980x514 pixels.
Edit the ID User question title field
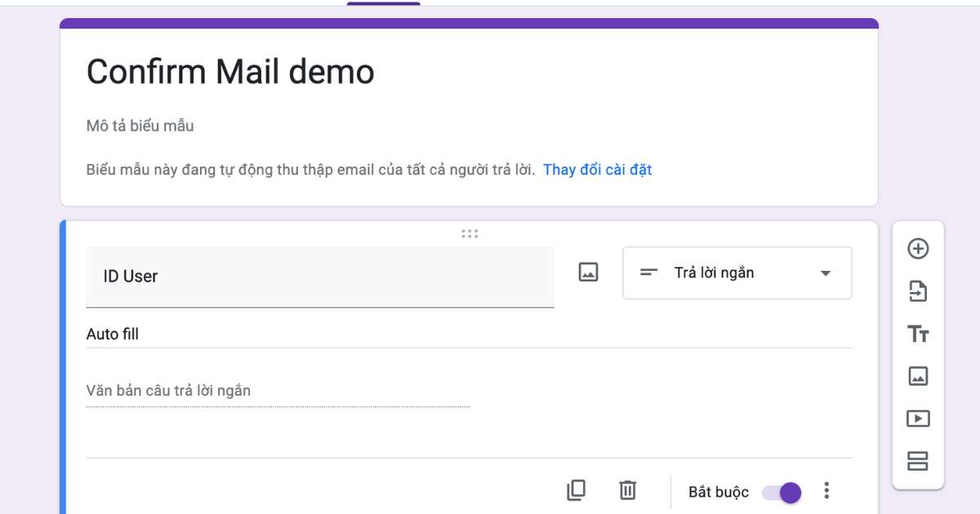click(320, 277)
